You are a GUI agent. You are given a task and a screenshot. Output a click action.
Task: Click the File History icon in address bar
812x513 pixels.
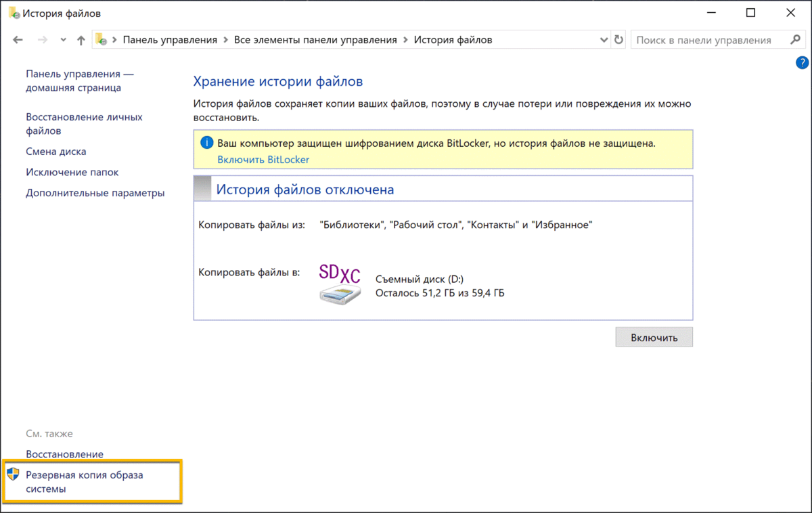pos(100,39)
